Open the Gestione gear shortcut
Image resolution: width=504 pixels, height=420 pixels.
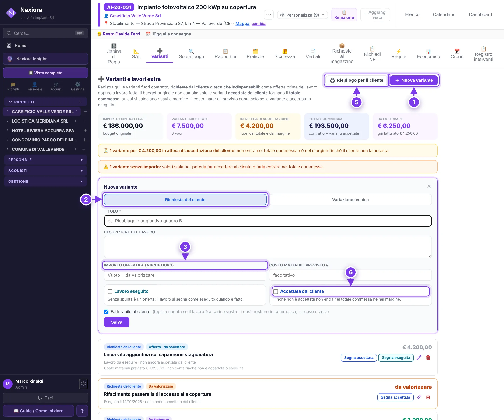pyautogui.click(x=78, y=86)
